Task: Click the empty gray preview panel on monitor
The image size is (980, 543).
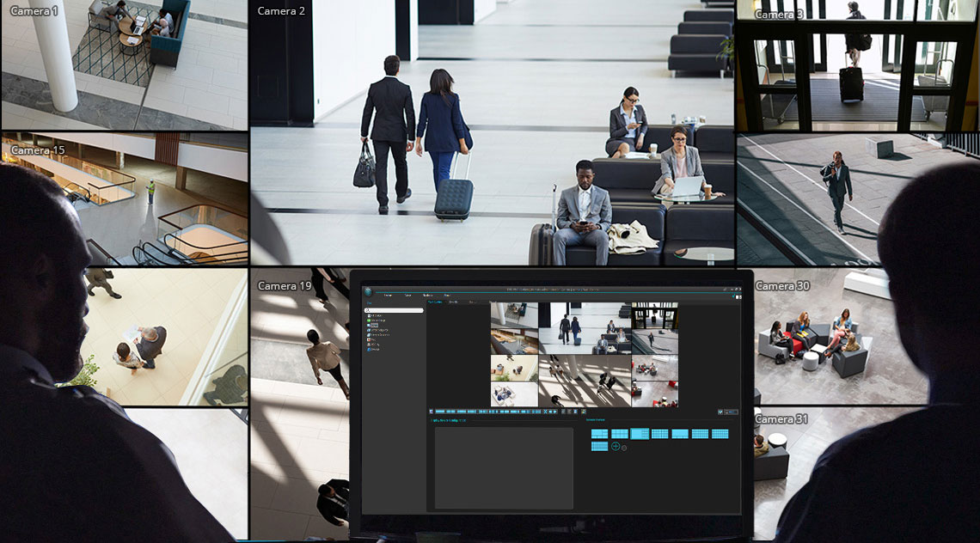Action: 503,467
